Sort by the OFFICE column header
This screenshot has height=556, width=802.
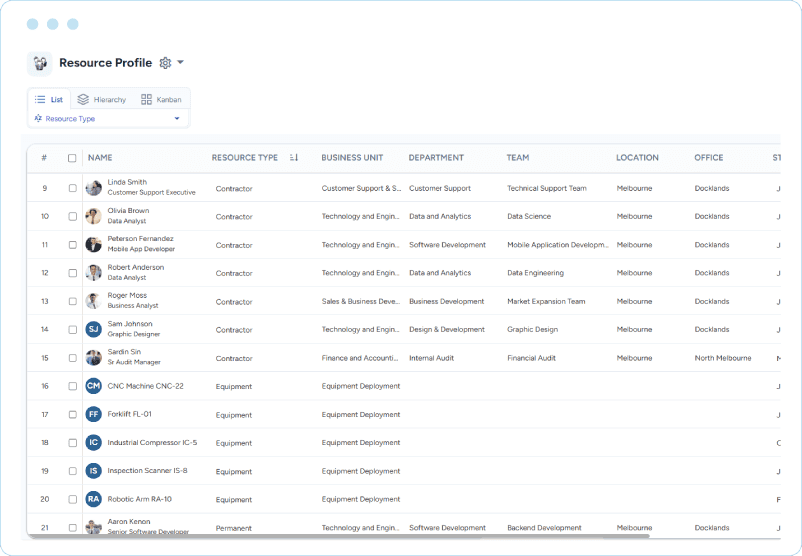coord(708,158)
